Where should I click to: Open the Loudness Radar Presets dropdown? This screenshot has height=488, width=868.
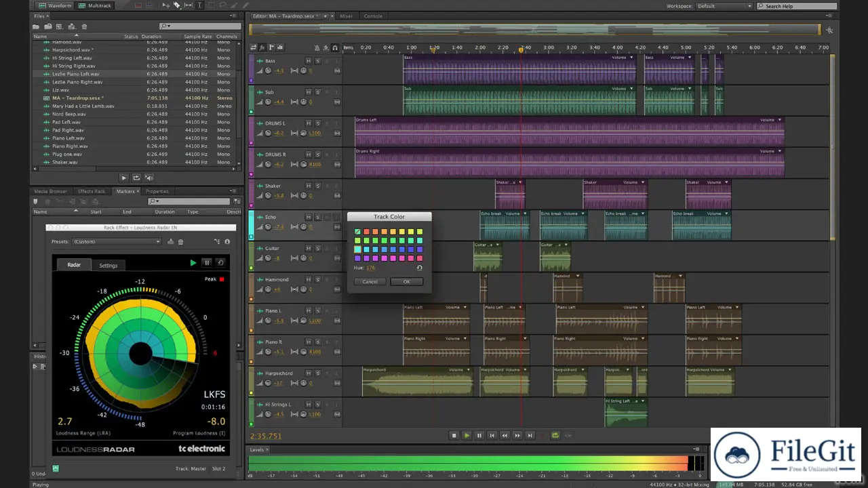[116, 242]
